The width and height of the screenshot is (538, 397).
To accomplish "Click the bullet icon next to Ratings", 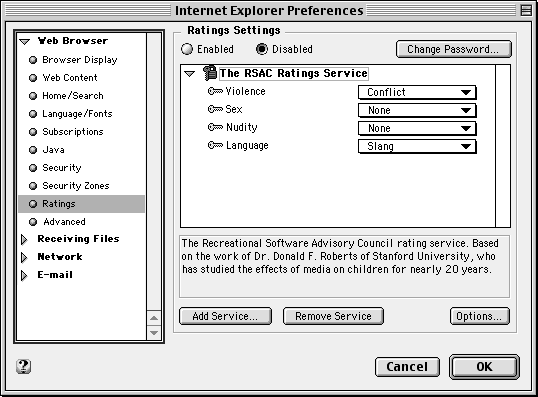I will pos(33,204).
